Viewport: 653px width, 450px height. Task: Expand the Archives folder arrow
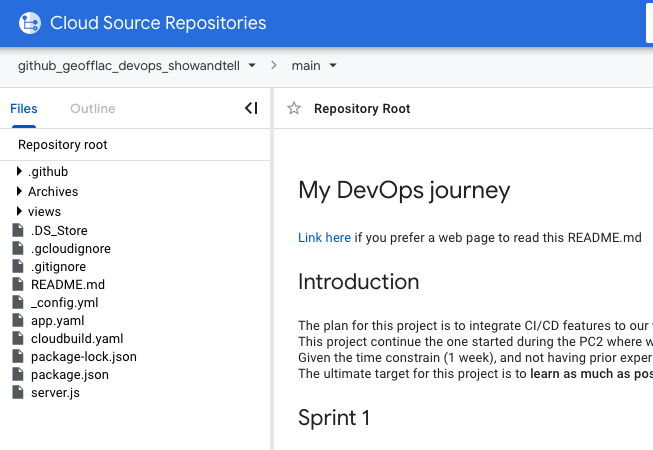pos(19,191)
